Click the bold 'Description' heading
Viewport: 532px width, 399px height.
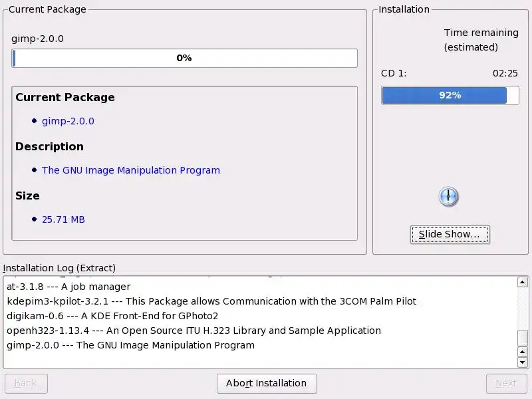tap(49, 146)
